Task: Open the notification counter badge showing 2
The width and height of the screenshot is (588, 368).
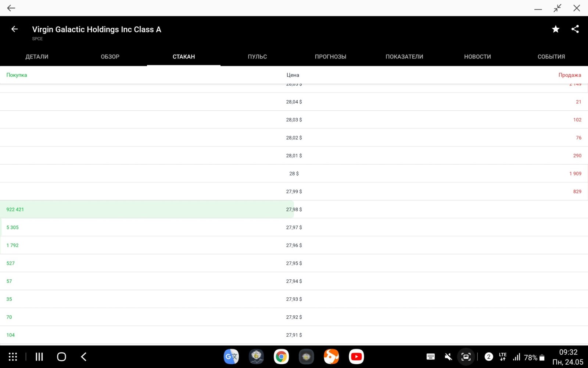Action: 488,357
